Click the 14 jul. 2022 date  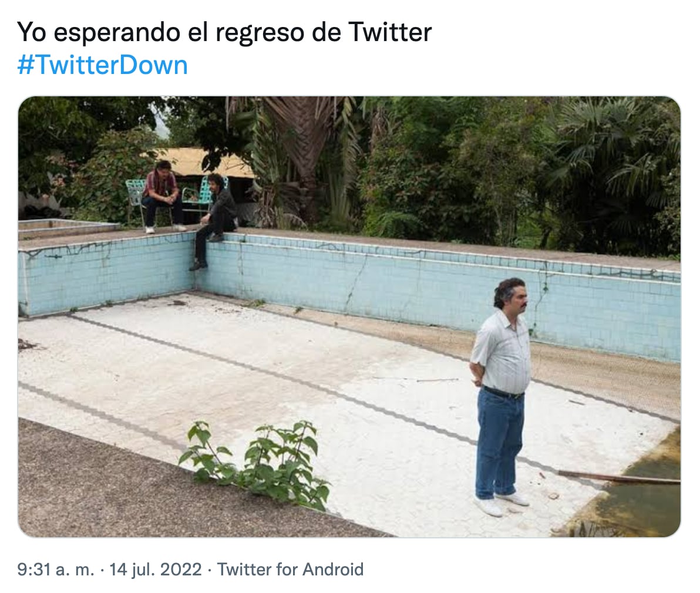point(156,570)
